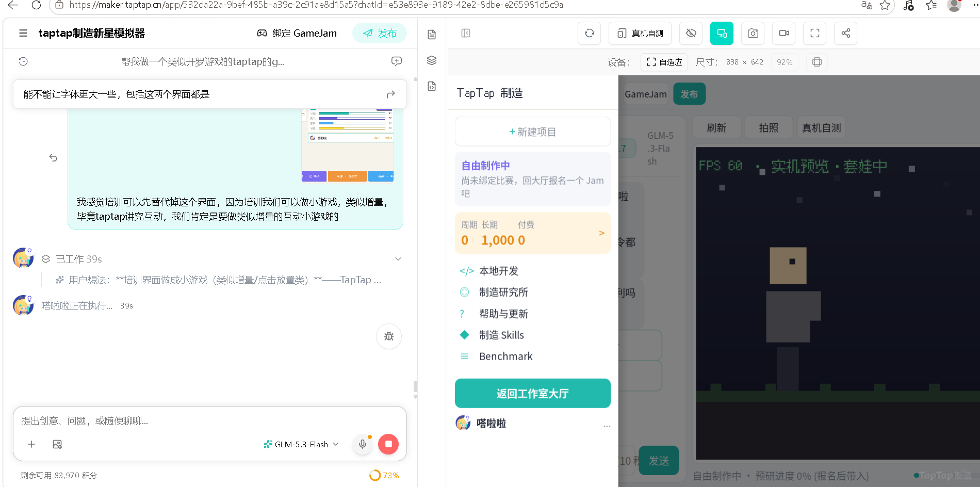Toggle the highlighted device preview mode icon
Screen dimensions: 980x487
722,33
